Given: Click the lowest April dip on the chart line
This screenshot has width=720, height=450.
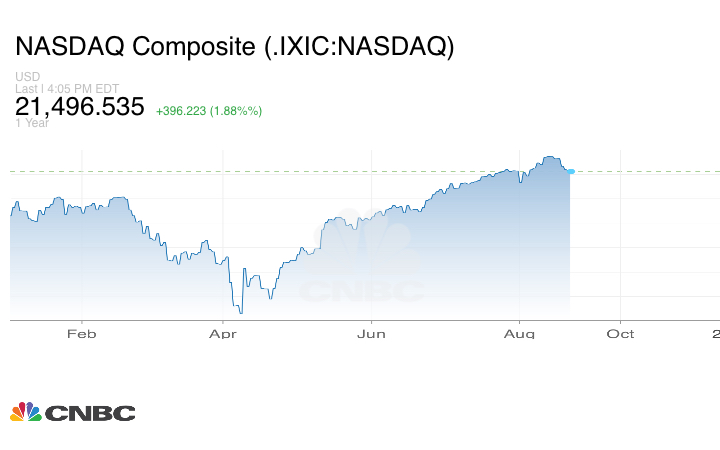Looking at the screenshot, I should 240,313.
